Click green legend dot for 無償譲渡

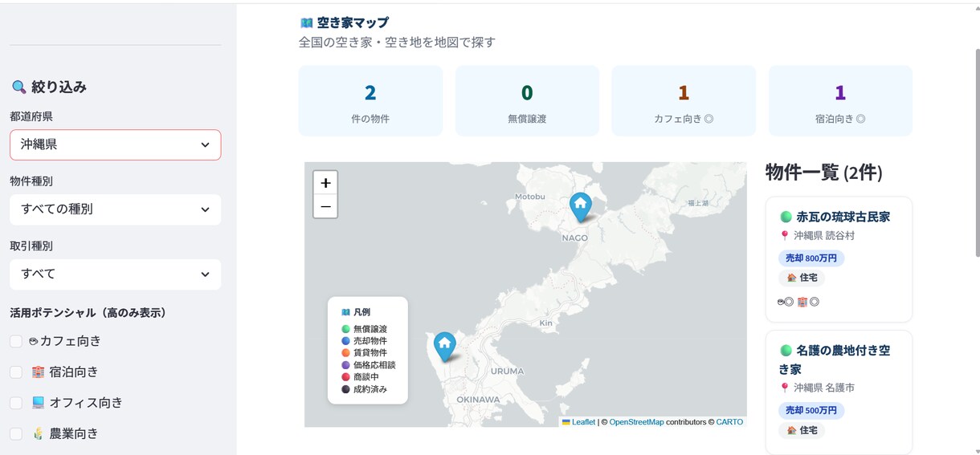point(345,329)
